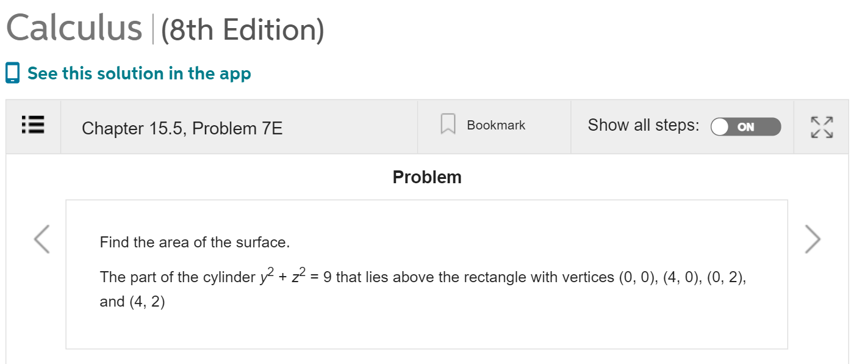Viewport: 868px width, 364px height.
Task: Select the 'Chapter 15.5, Problem 7E' title
Action: click(182, 128)
